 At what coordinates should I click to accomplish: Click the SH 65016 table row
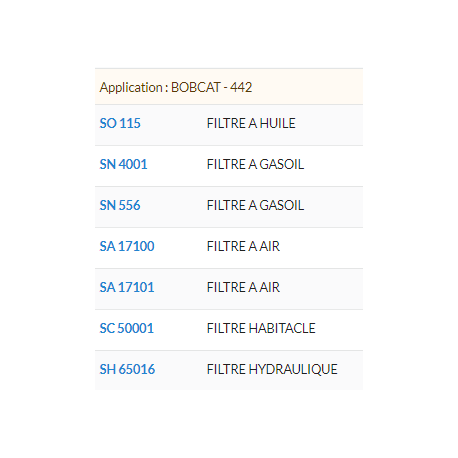[229, 370]
